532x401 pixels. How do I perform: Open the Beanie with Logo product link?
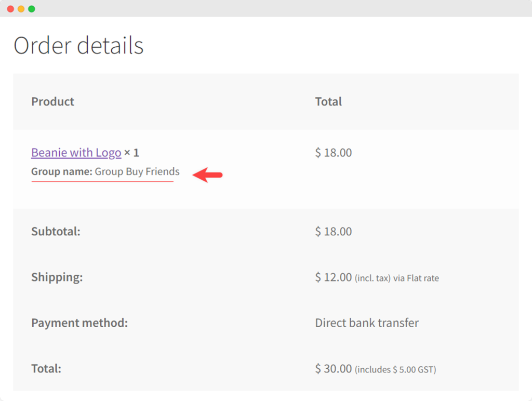76,153
